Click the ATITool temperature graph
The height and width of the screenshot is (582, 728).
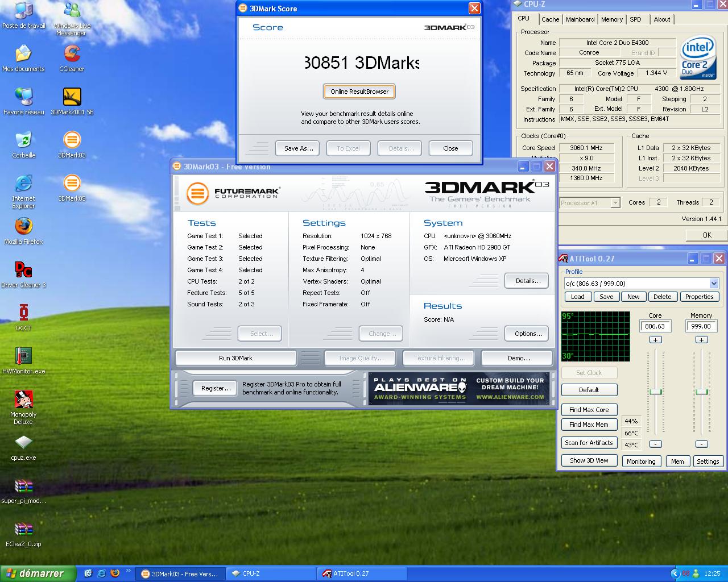click(595, 336)
